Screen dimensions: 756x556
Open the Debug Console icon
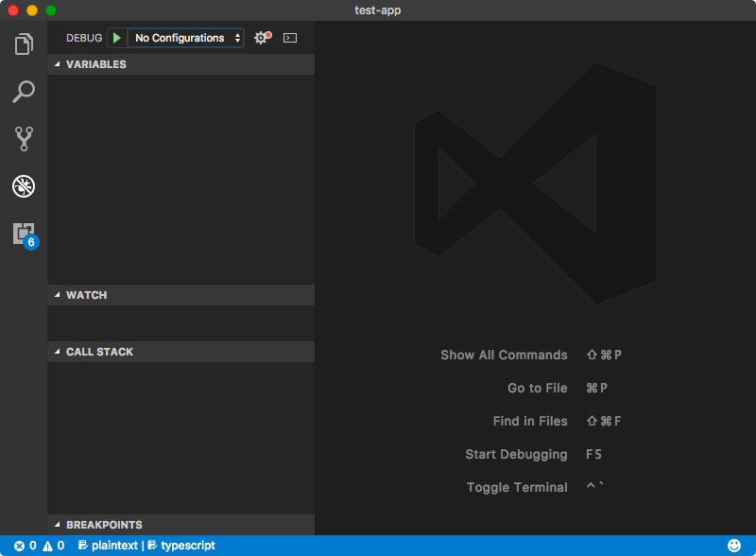[290, 38]
